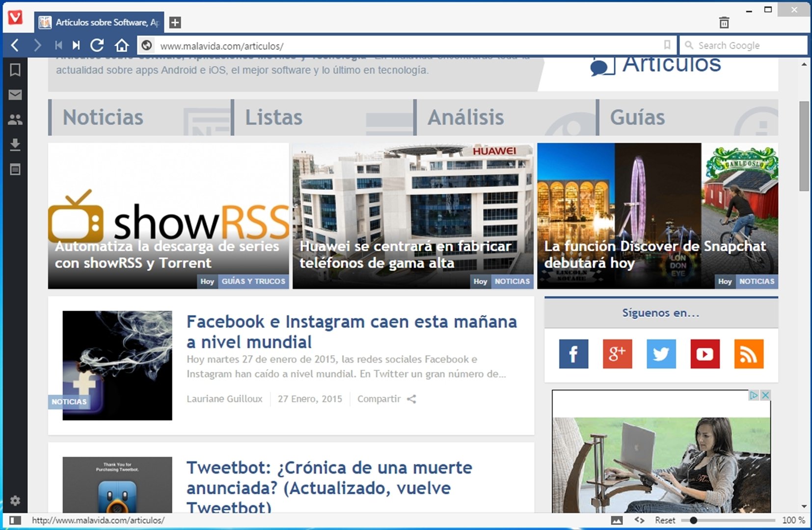Open the Análisis section
Image resolution: width=812 pixels, height=530 pixels.
[505, 117]
